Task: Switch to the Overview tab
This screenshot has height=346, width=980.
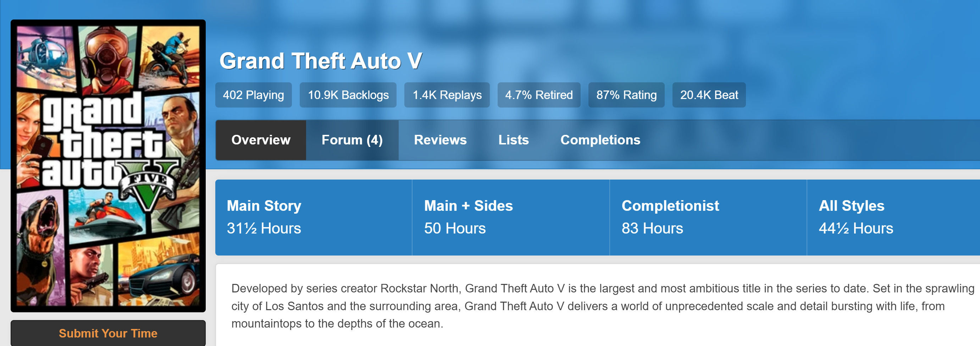Action: (x=261, y=140)
